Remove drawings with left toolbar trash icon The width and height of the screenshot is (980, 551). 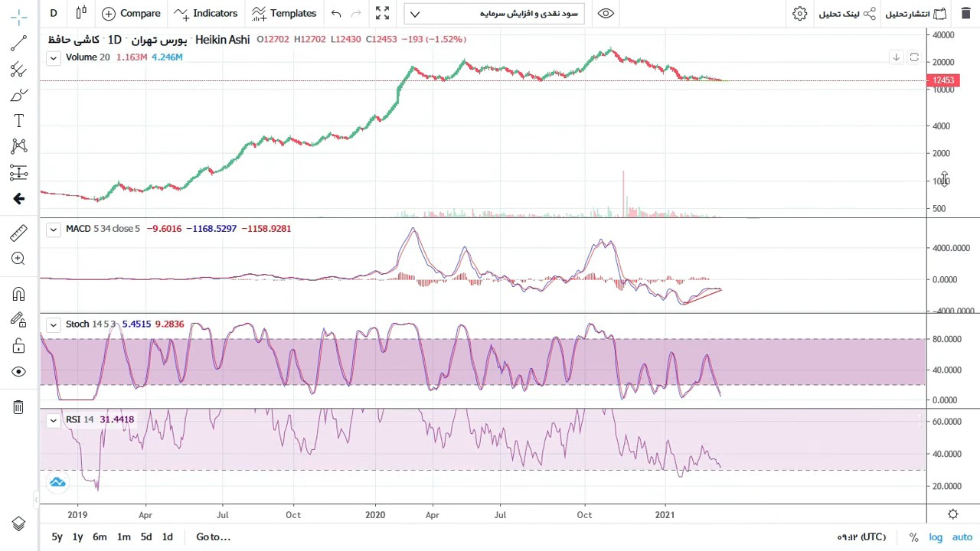tap(19, 407)
